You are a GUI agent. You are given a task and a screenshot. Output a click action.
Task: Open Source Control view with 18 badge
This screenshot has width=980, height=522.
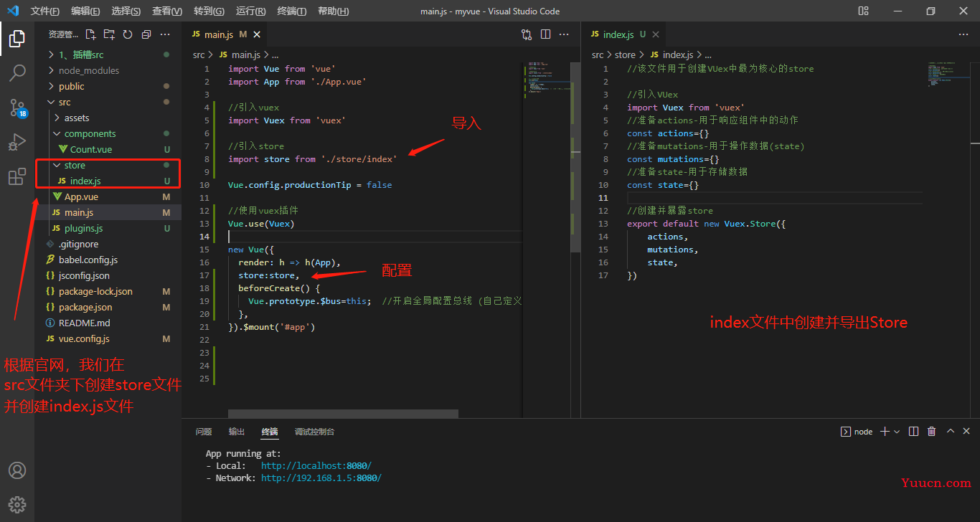click(x=17, y=108)
